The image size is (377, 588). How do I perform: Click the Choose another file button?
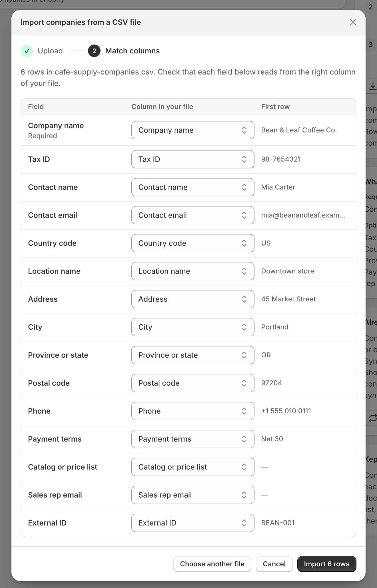212,564
